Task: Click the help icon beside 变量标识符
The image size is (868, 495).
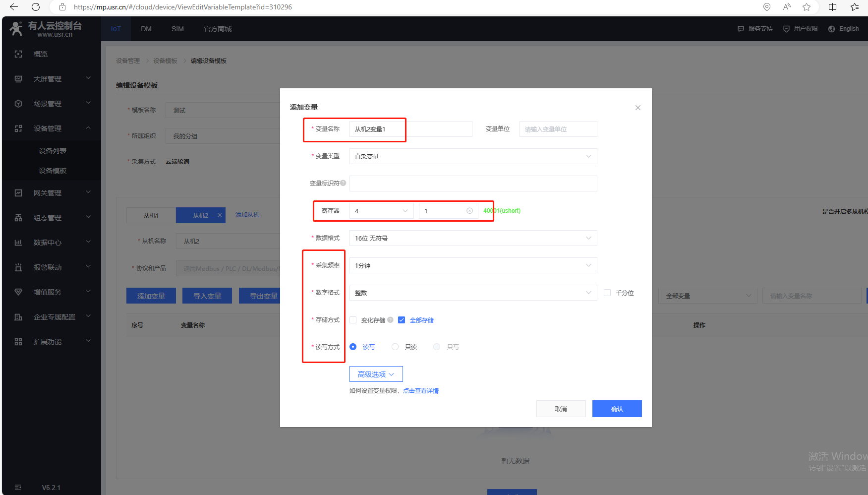Action: 343,183
